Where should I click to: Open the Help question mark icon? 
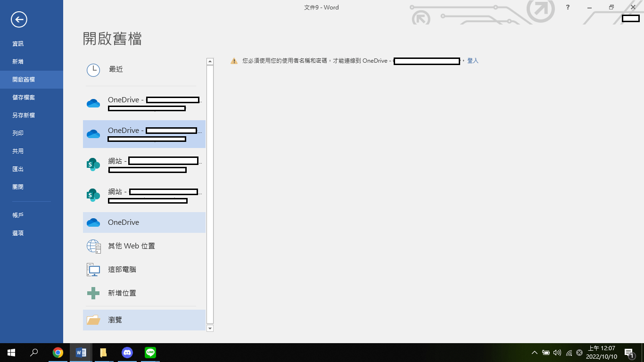(x=568, y=7)
